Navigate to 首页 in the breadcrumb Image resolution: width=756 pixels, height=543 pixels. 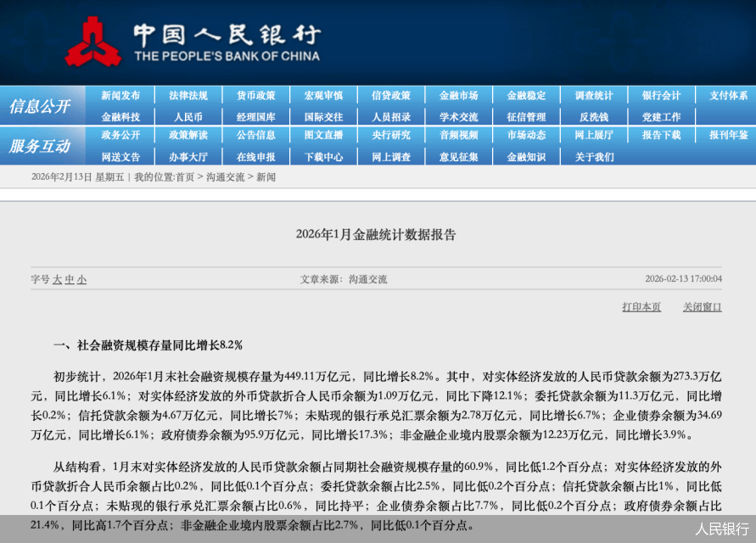click(184, 177)
